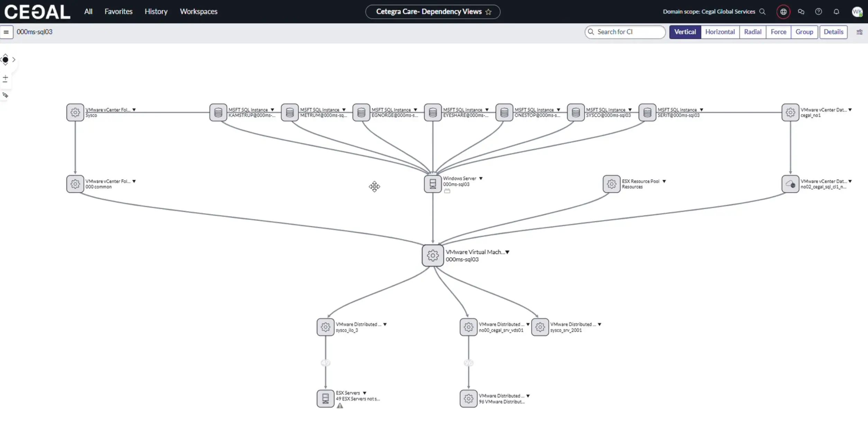Viewport: 868px width, 432px height.
Task: Switch layout to Radial
Action: click(752, 32)
